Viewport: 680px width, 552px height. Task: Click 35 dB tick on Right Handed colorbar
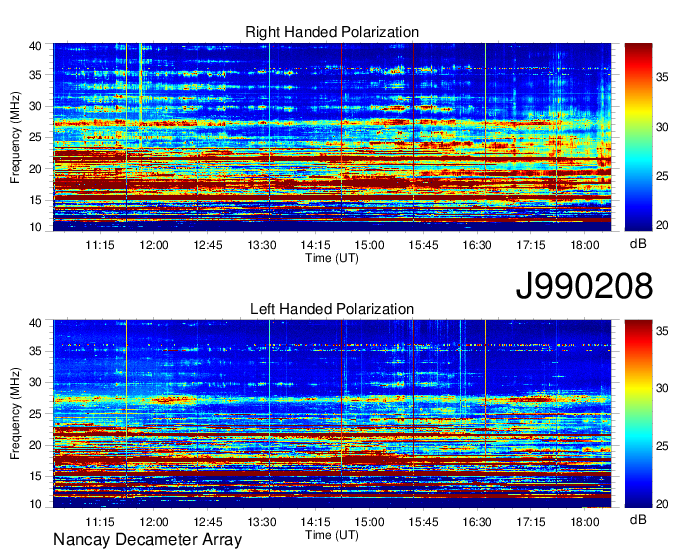tap(662, 77)
